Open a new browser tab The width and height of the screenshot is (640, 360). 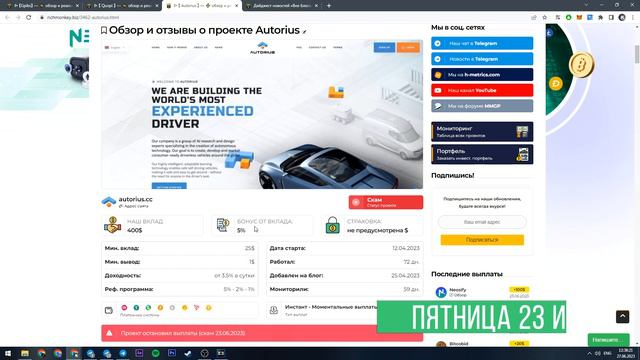329,6
